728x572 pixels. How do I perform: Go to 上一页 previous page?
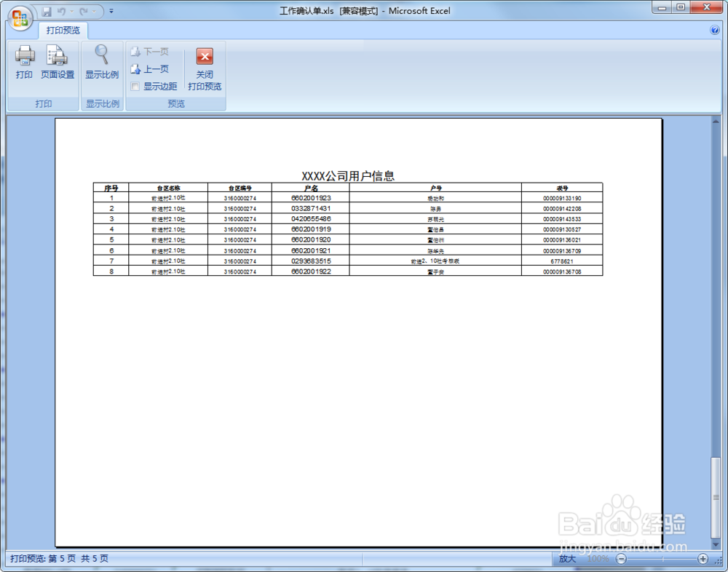point(150,69)
